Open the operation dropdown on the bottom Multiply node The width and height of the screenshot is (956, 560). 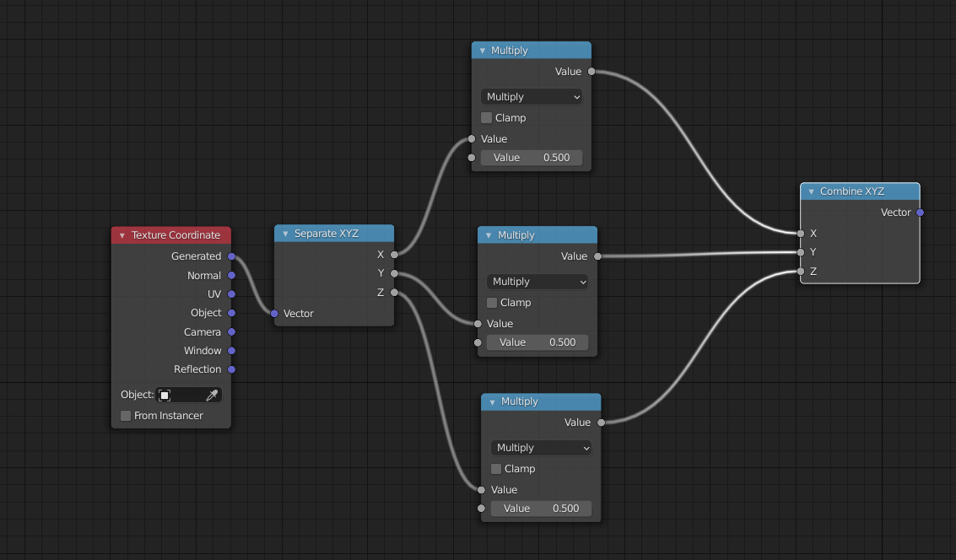541,447
